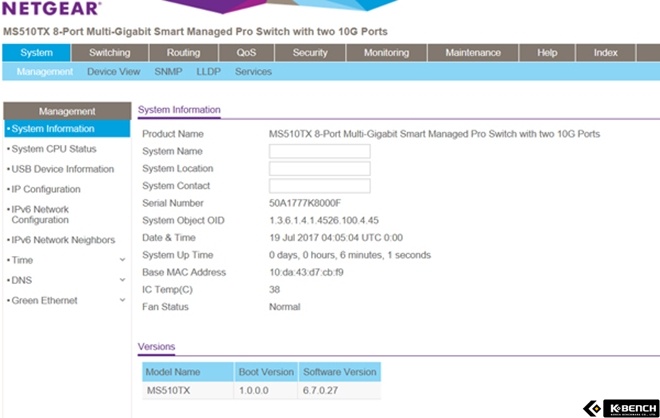
Task: Open the Routing tab
Action: [184, 53]
